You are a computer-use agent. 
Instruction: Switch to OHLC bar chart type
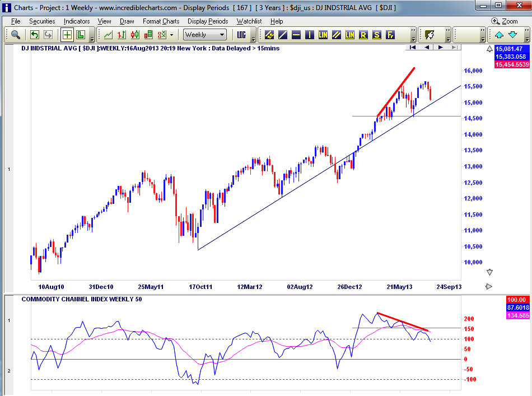(x=122, y=35)
